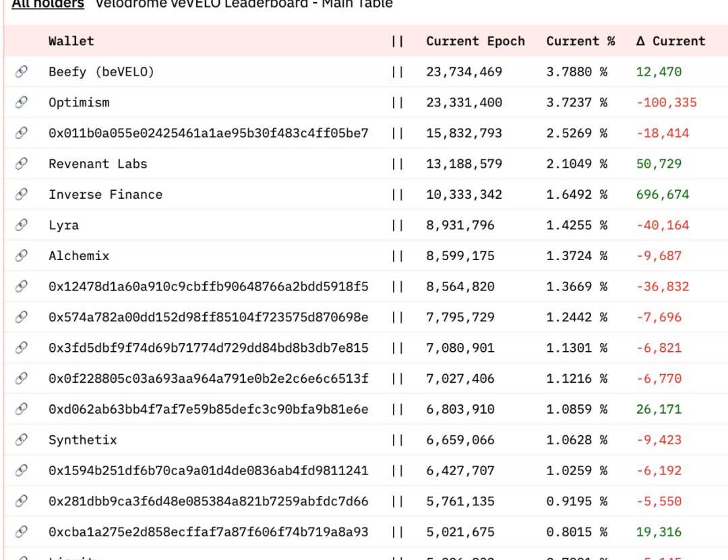Click link icon for wallet 0x281dbb9ca3f6d48e085384a821b7259abfdc7d66
Screen dimensions: 728x560
(22, 501)
